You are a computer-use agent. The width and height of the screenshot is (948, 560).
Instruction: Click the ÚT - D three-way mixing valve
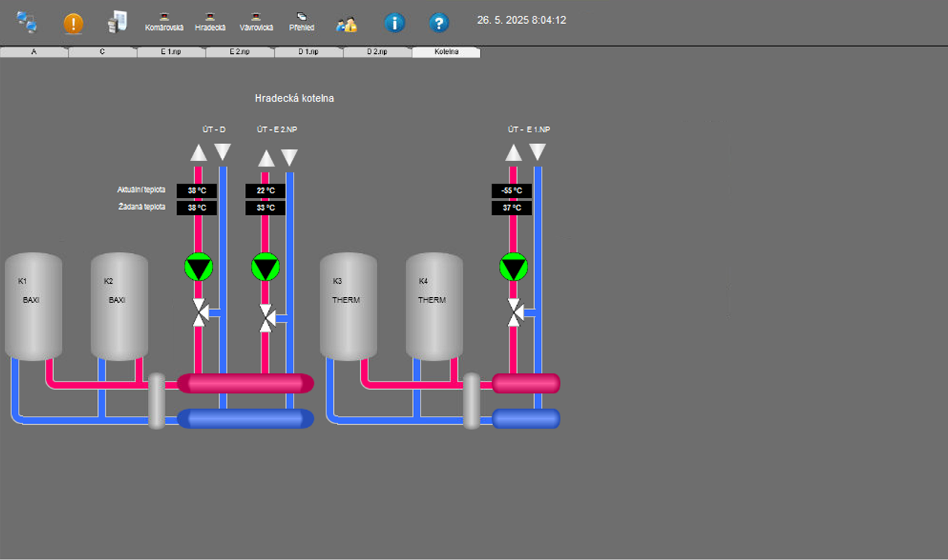pyautogui.click(x=199, y=313)
